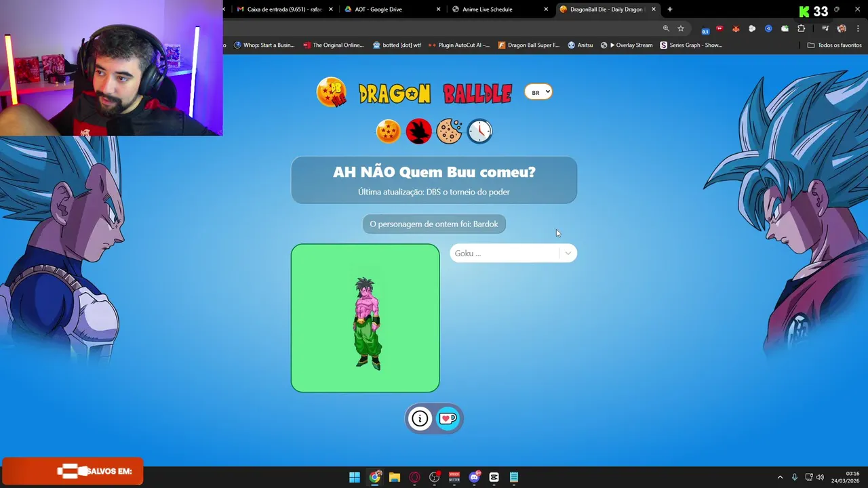Click 'O personagem de ontem foi: Bardok' text
868x488 pixels.
click(x=434, y=224)
